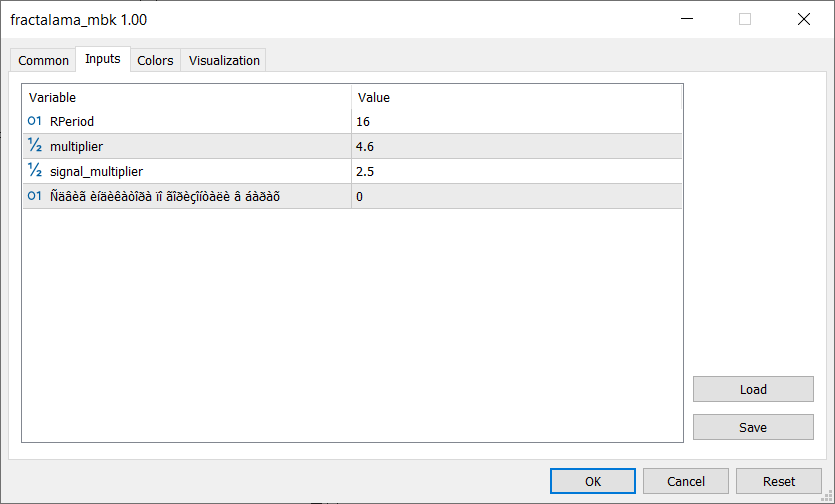Screen dimensions: 835x504
Task: Click the Variable column header
Action: click(187, 97)
